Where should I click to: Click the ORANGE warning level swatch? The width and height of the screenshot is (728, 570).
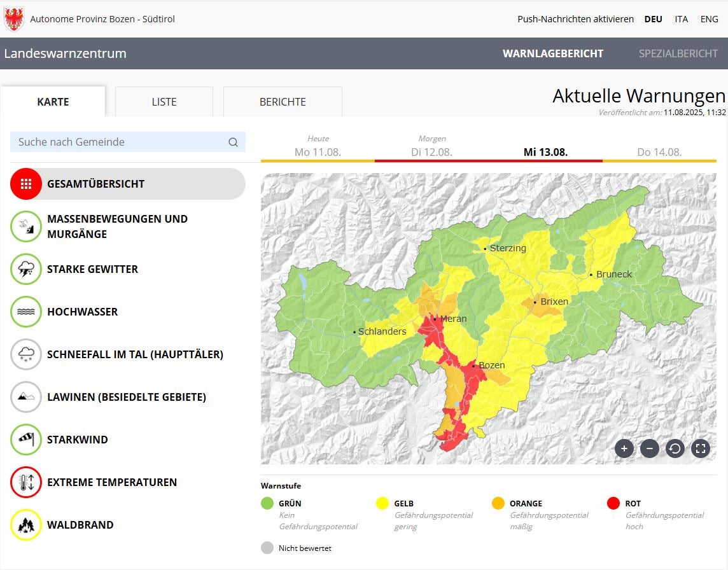point(498,503)
